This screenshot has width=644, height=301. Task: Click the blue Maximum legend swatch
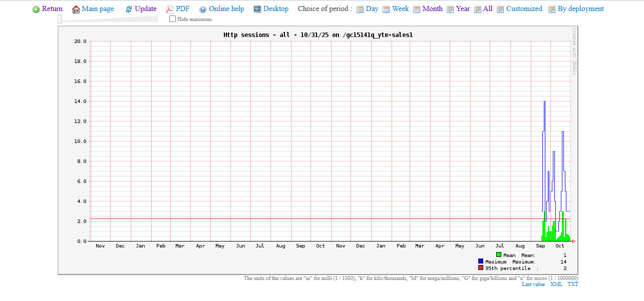tap(481, 261)
